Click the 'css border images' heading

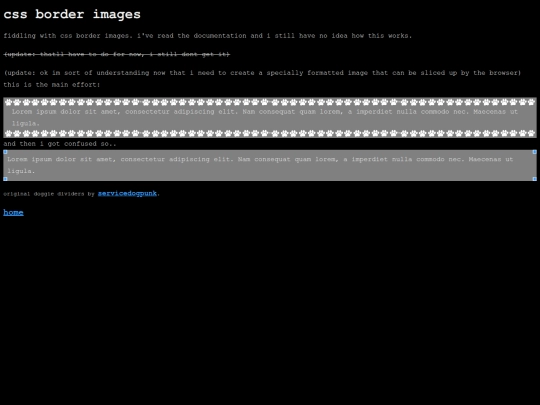(x=72, y=14)
